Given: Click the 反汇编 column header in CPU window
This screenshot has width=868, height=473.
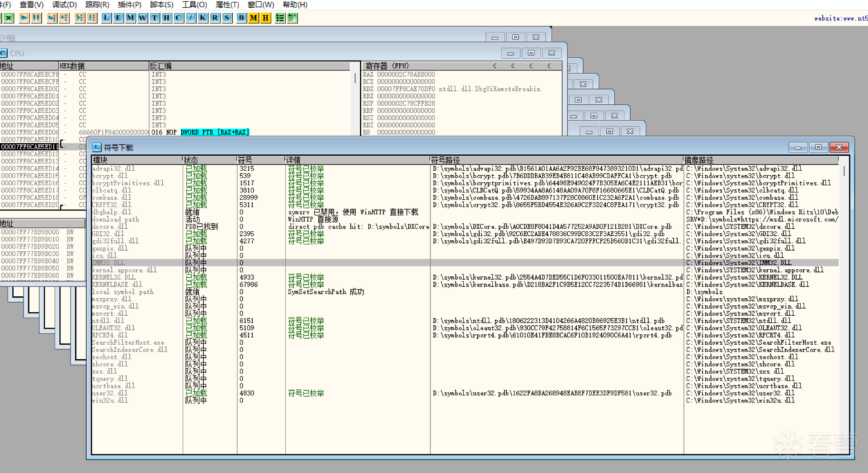Looking at the screenshot, I should [x=250, y=66].
